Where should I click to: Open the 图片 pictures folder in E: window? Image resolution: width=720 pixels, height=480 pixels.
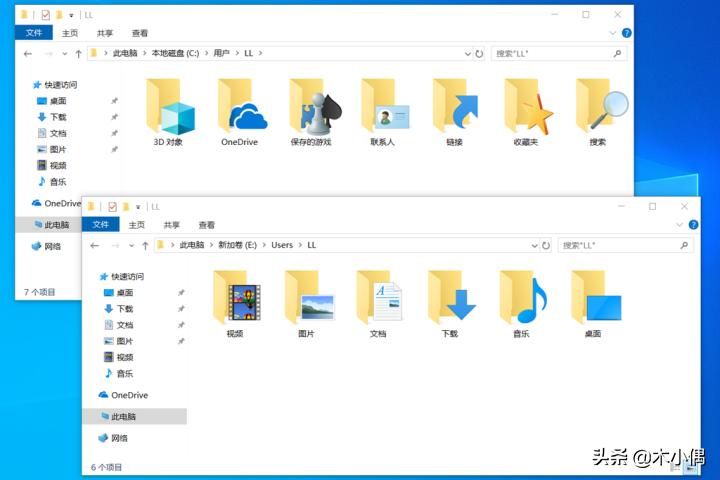307,304
